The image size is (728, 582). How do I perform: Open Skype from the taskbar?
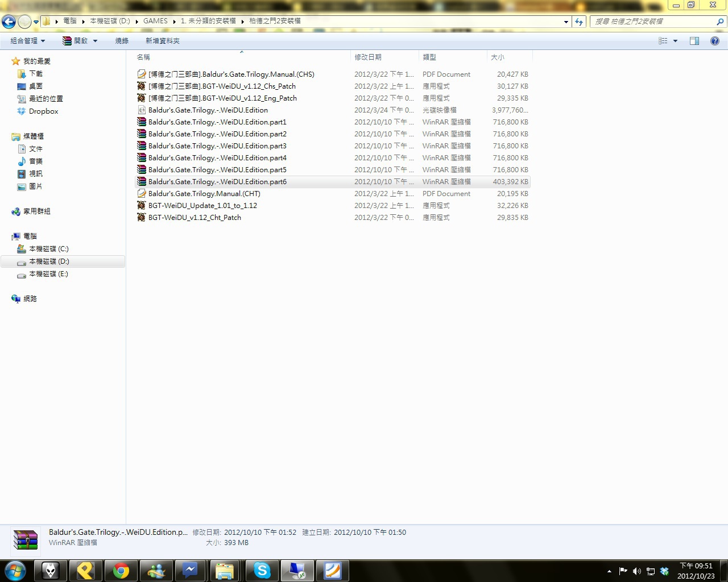pos(262,571)
